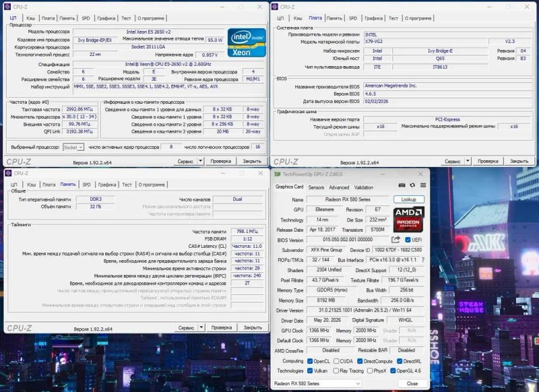This screenshot has width=539, height=392.
Task: Click the Lookup button in GPU-Z
Action: (409, 199)
